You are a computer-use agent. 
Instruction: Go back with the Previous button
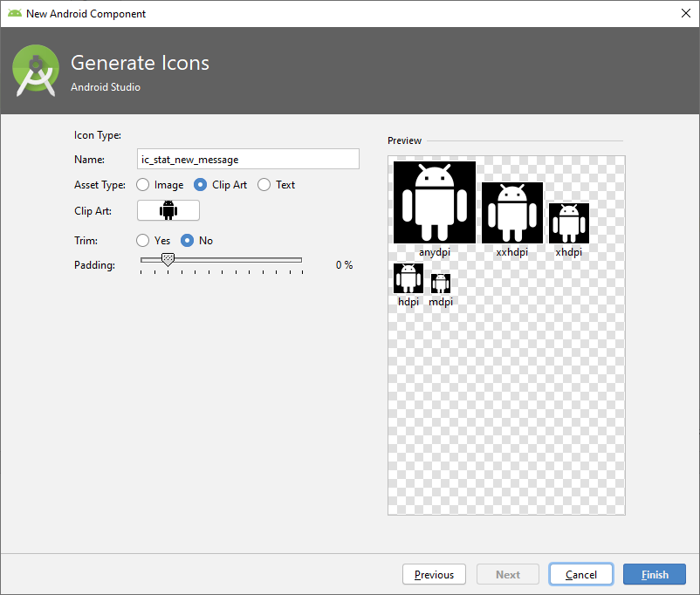click(x=434, y=575)
